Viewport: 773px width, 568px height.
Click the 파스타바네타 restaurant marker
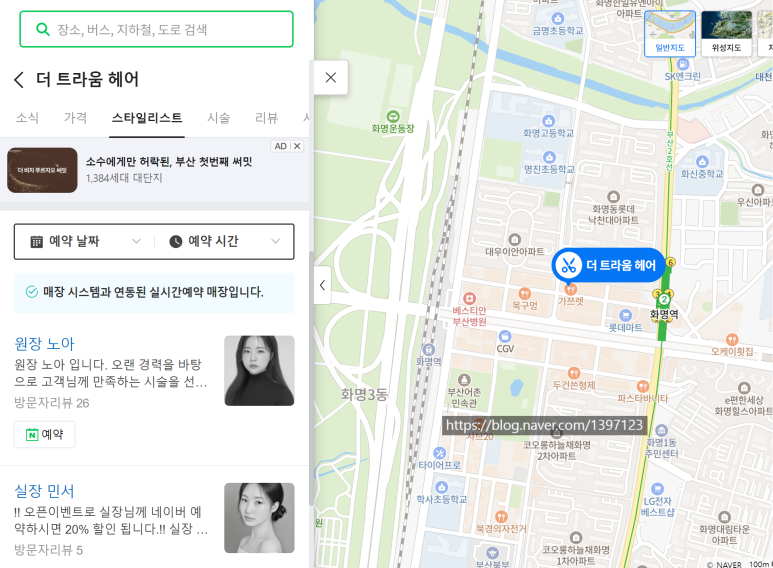click(642, 386)
